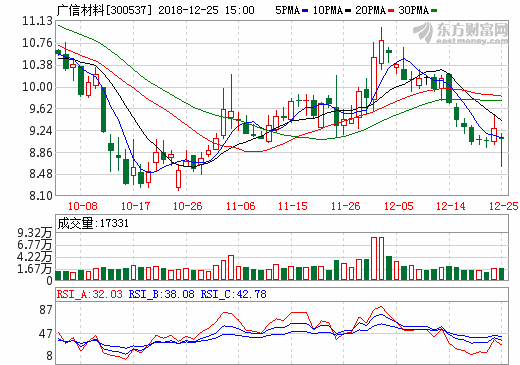Image resolution: width=520 pixels, height=365 pixels.
Task: Click the 1.67万 volume axis label
Action: point(35,269)
